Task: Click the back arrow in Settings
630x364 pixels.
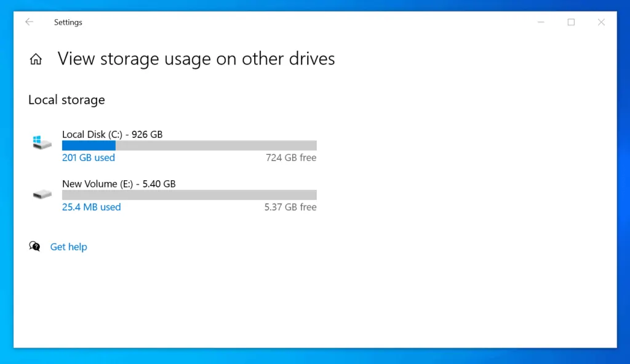Action: (x=29, y=22)
